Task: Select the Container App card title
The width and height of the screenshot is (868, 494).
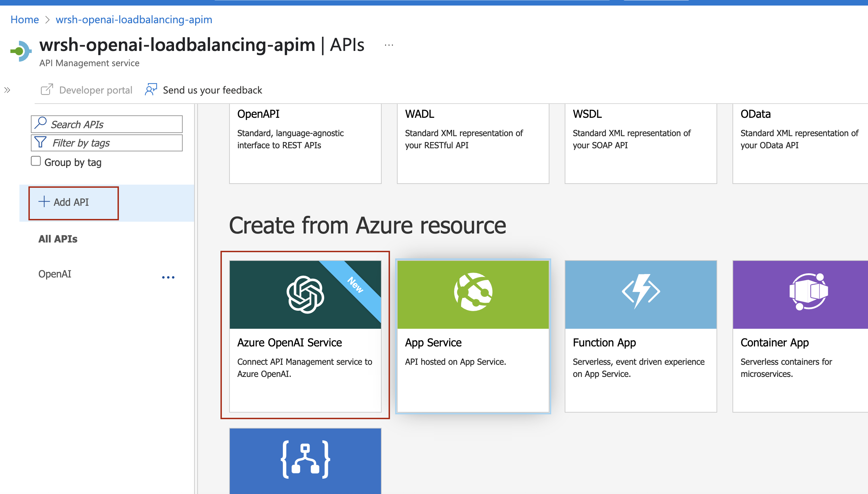Action: point(774,343)
